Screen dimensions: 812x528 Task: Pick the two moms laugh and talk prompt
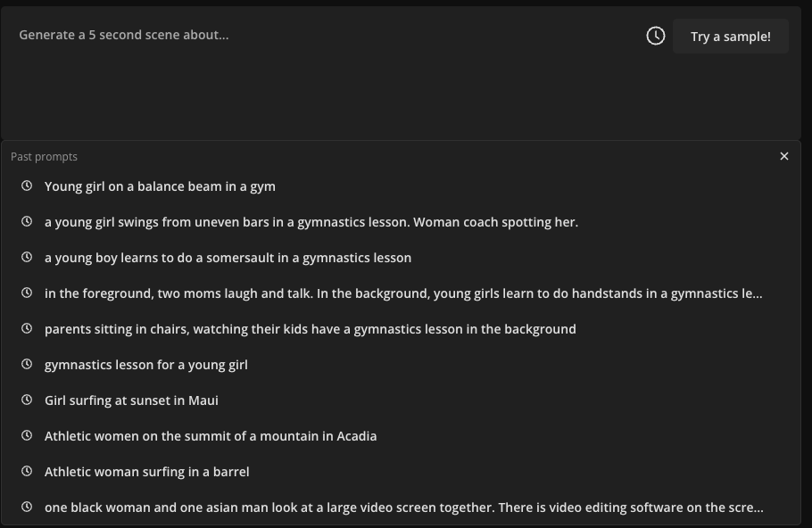point(403,293)
